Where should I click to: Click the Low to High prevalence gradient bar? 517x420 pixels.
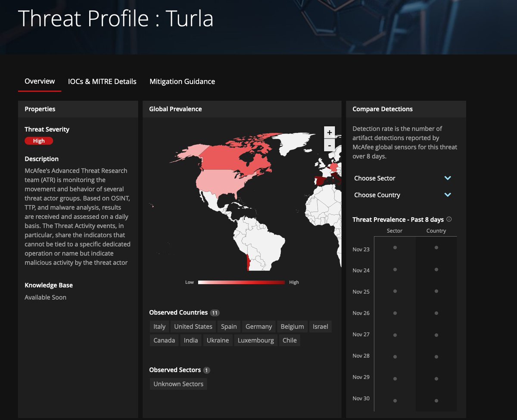[242, 282]
